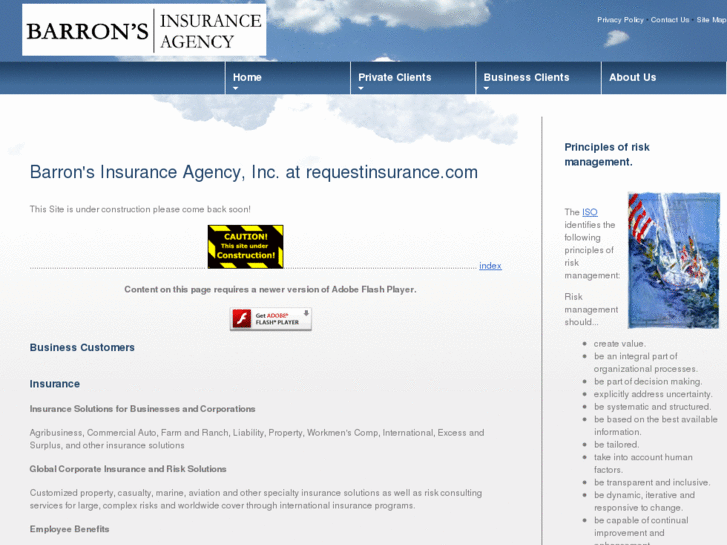The width and height of the screenshot is (727, 545).
Task: Follow the ISO link
Action: [x=590, y=212]
